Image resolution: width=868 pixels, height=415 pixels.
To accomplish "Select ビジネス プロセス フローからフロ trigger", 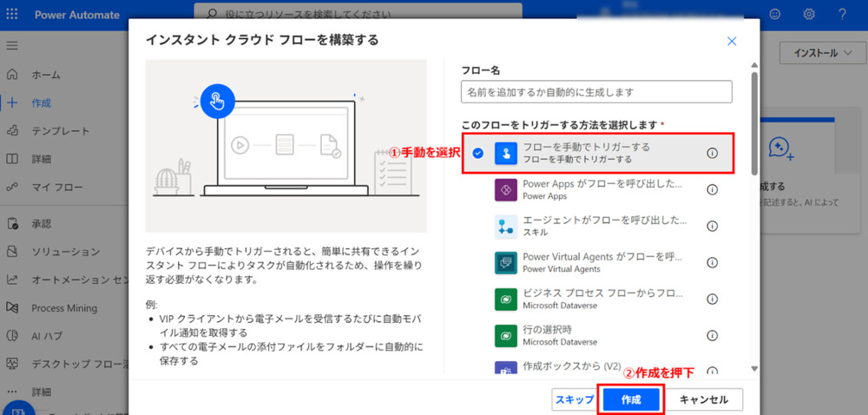I will (598, 299).
